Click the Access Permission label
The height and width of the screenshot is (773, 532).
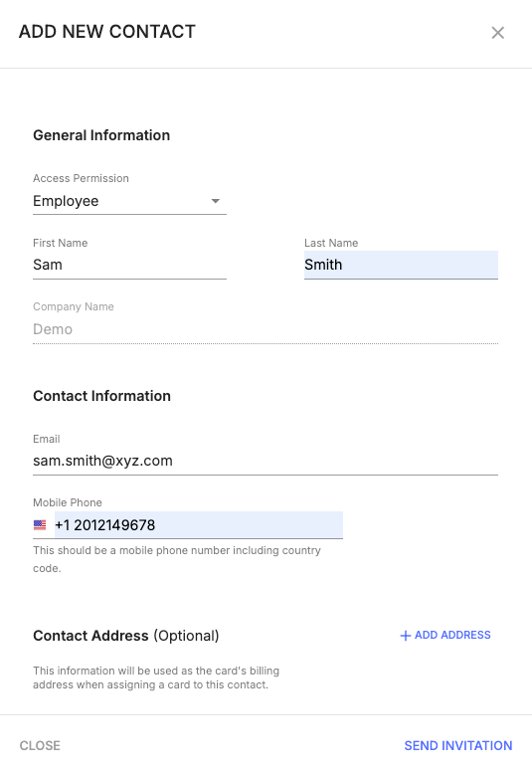81,178
